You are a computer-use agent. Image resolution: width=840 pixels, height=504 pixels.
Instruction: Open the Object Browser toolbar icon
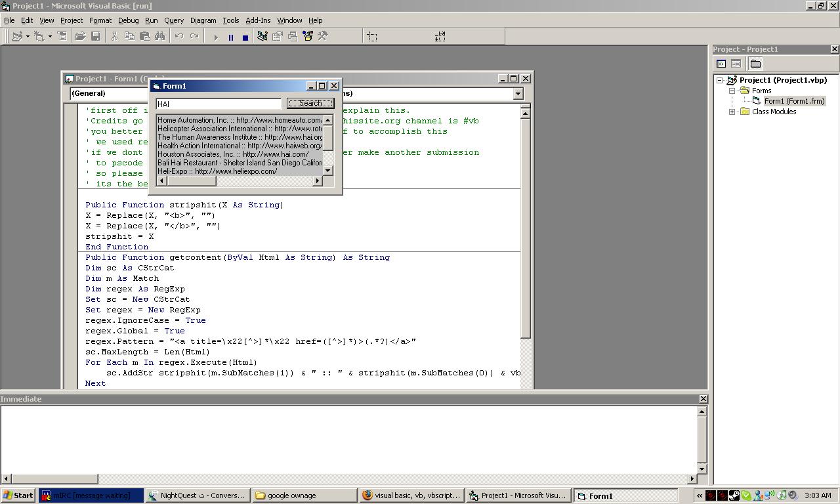point(307,37)
